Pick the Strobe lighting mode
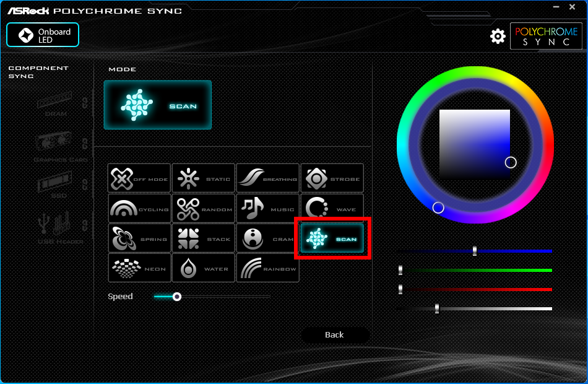The height and width of the screenshot is (384, 588). pyautogui.click(x=332, y=178)
